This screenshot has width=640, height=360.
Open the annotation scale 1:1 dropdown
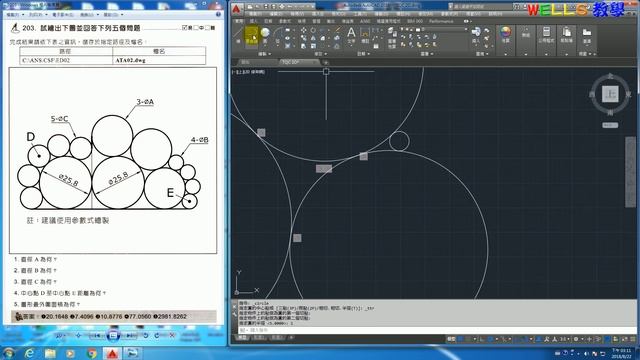coord(564,339)
